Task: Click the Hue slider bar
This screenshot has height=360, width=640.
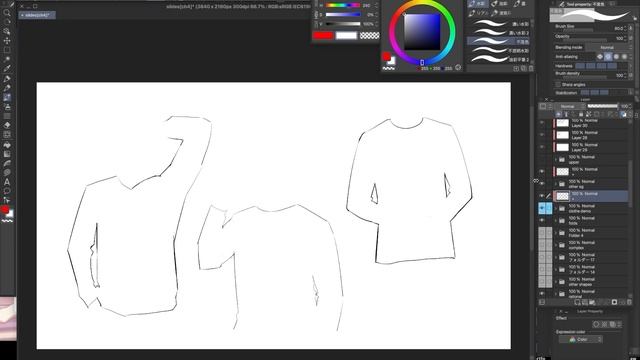Action: pyautogui.click(x=343, y=5)
